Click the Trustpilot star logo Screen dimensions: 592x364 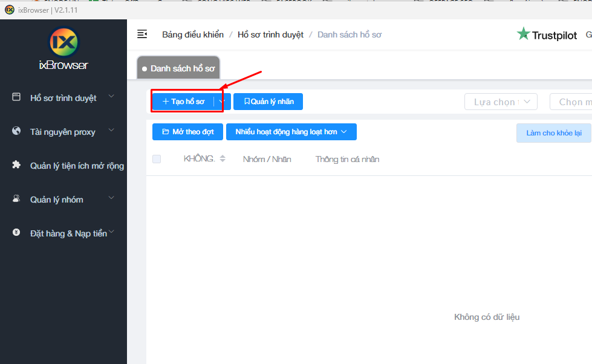pos(523,34)
